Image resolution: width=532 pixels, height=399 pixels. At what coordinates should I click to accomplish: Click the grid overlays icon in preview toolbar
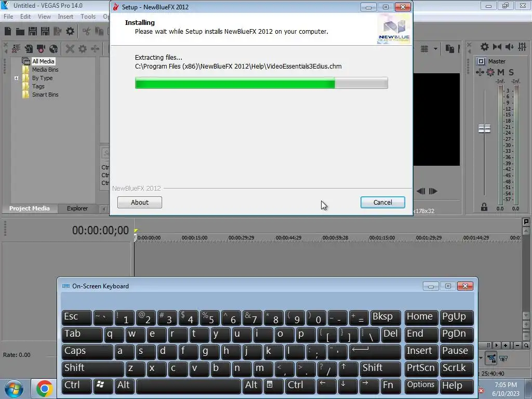pos(424,49)
